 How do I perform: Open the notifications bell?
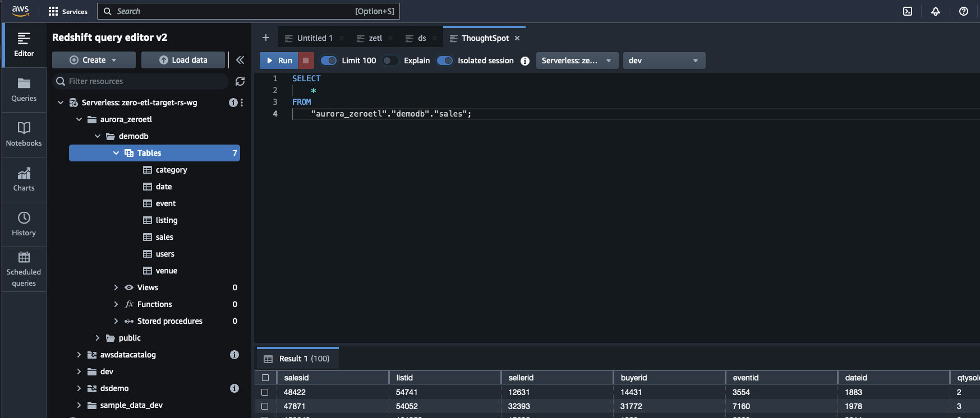pos(936,11)
